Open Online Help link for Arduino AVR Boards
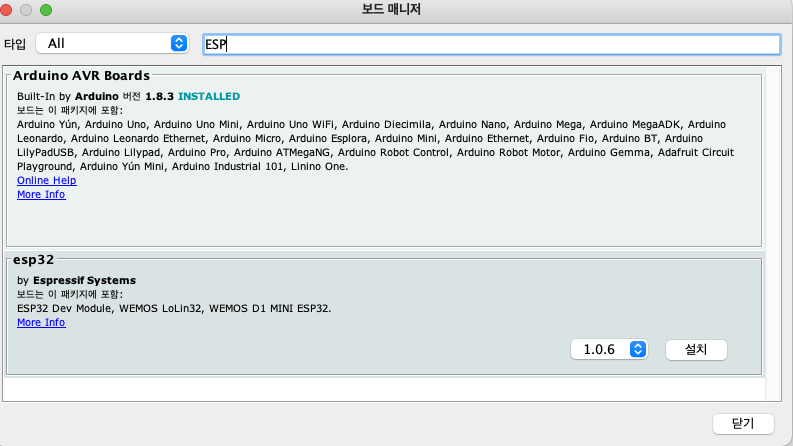 pos(47,181)
